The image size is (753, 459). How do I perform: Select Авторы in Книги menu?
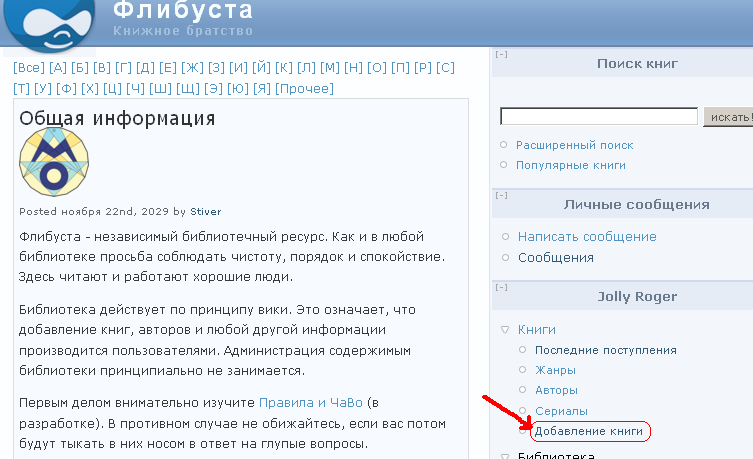click(x=556, y=390)
